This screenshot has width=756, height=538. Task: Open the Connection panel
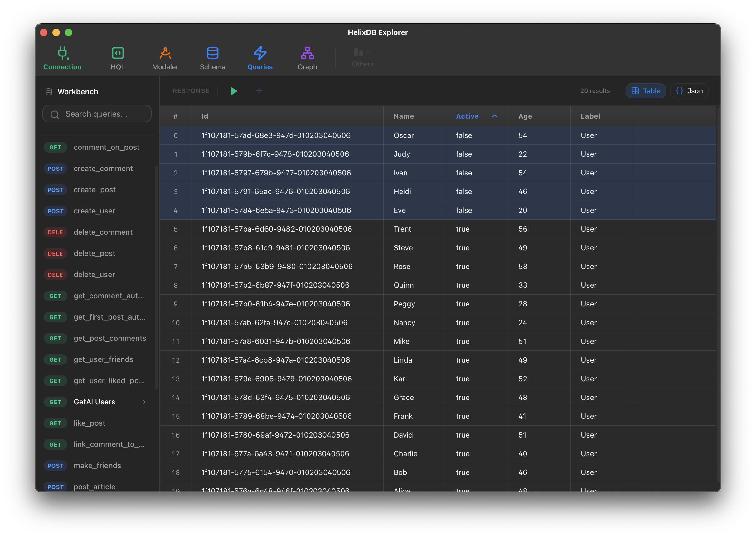pyautogui.click(x=62, y=58)
